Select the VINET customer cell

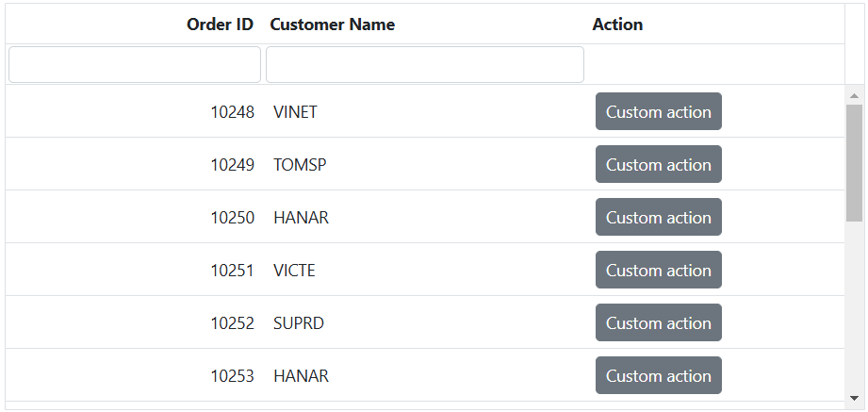click(x=295, y=112)
